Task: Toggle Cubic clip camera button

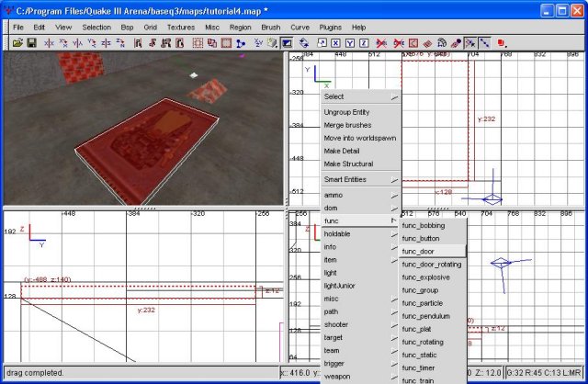Action: coord(287,43)
